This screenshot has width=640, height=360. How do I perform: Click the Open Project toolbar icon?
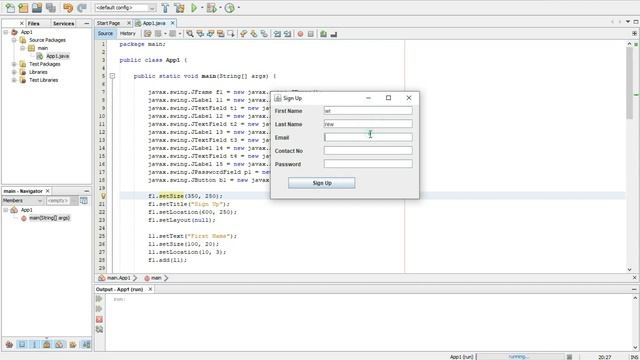pyautogui.click(x=37, y=8)
